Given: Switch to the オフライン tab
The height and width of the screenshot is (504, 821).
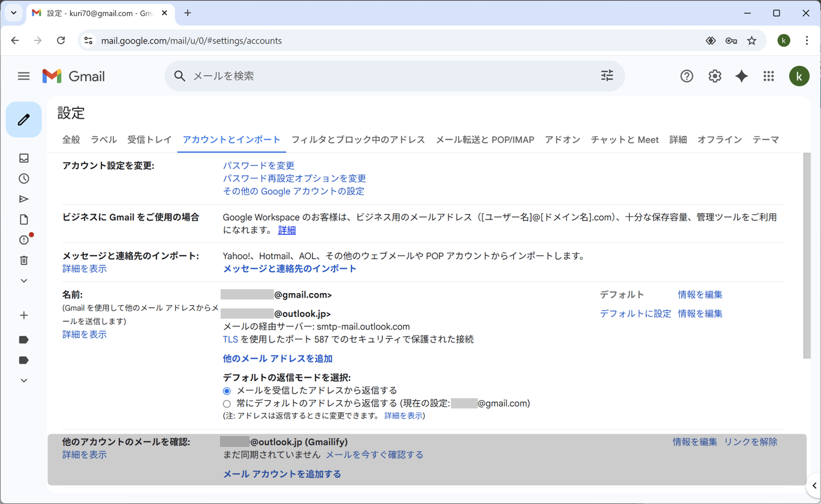Looking at the screenshot, I should [x=720, y=140].
